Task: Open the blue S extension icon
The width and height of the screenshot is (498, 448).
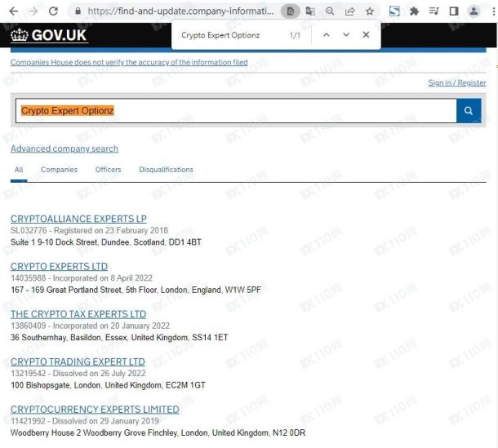Action: [x=394, y=11]
